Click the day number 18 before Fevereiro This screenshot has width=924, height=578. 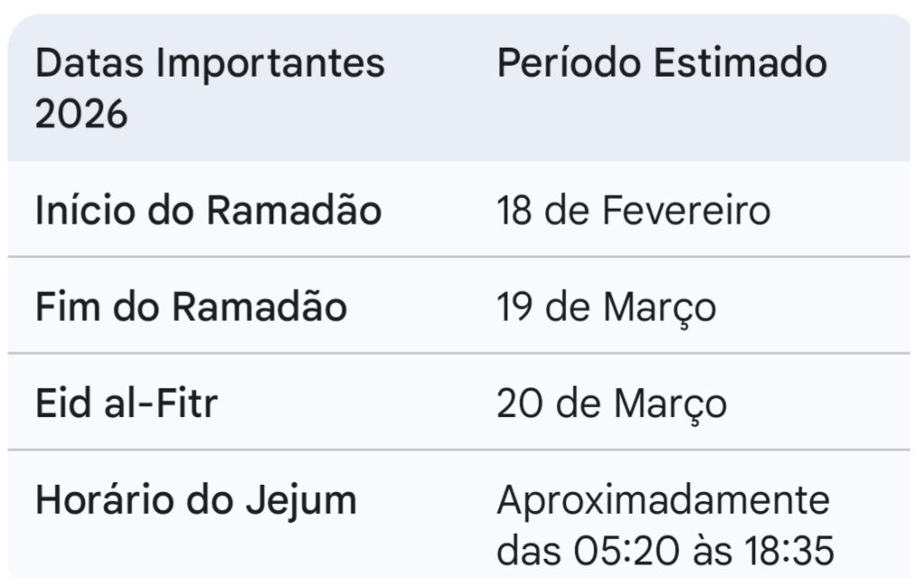[514, 211]
